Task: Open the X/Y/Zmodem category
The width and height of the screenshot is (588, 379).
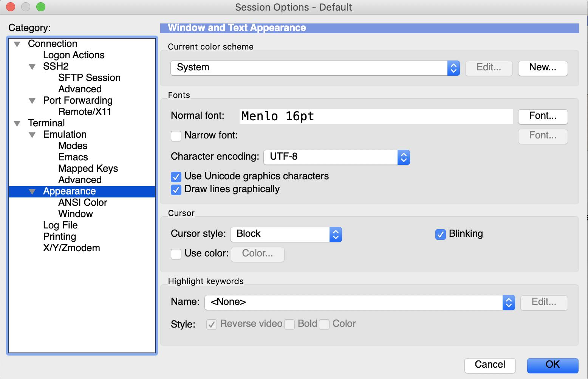Action: (x=71, y=248)
